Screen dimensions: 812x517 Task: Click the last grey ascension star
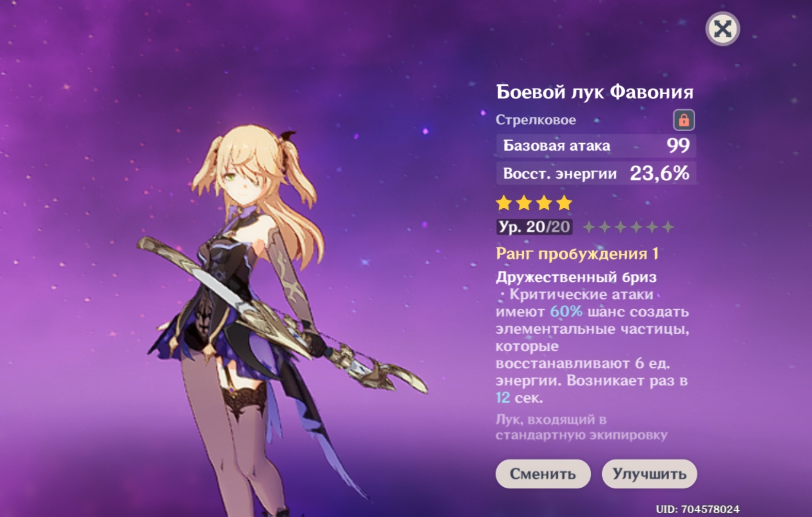point(668,226)
